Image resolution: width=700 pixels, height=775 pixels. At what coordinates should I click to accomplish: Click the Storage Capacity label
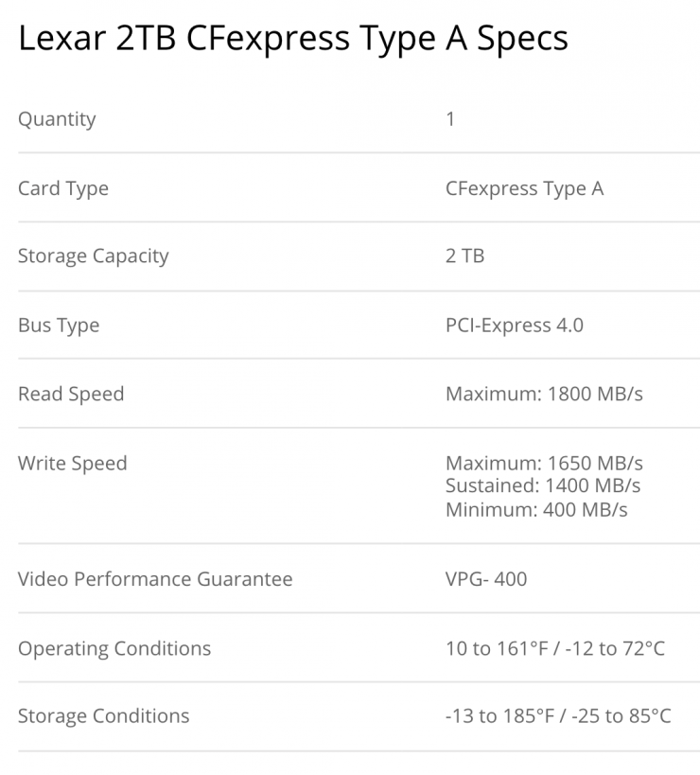[x=94, y=256]
